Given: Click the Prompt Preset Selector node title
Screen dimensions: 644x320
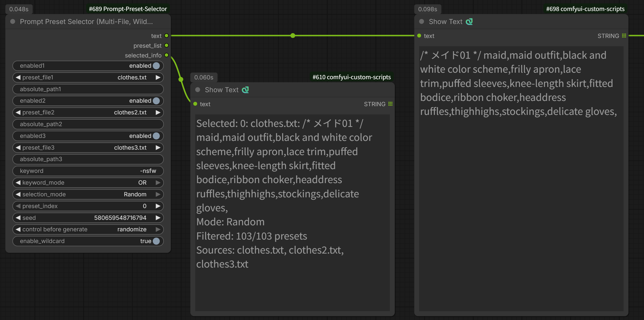Looking at the screenshot, I should [86, 21].
